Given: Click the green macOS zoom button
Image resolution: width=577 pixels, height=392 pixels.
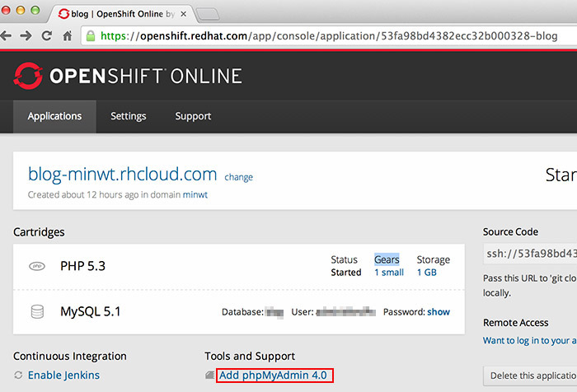Looking at the screenshot, I should coord(35,10).
